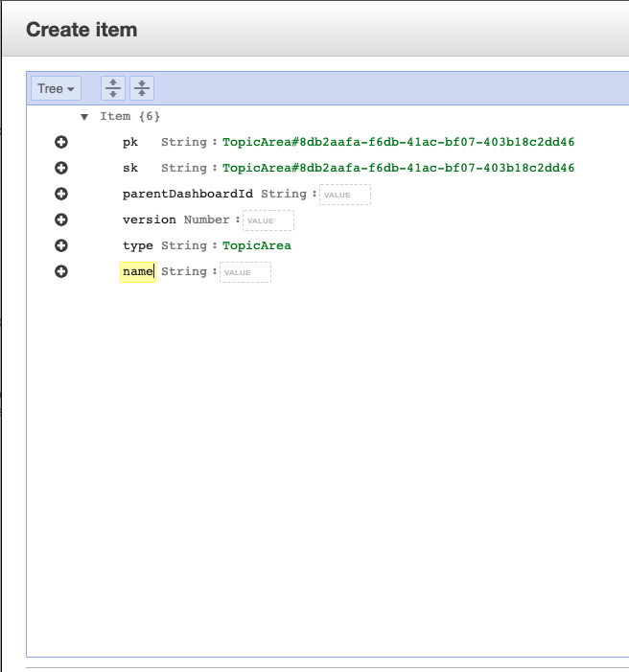Collapse all fields toolbar icon
This screenshot has width=629, height=672.
tap(142, 88)
